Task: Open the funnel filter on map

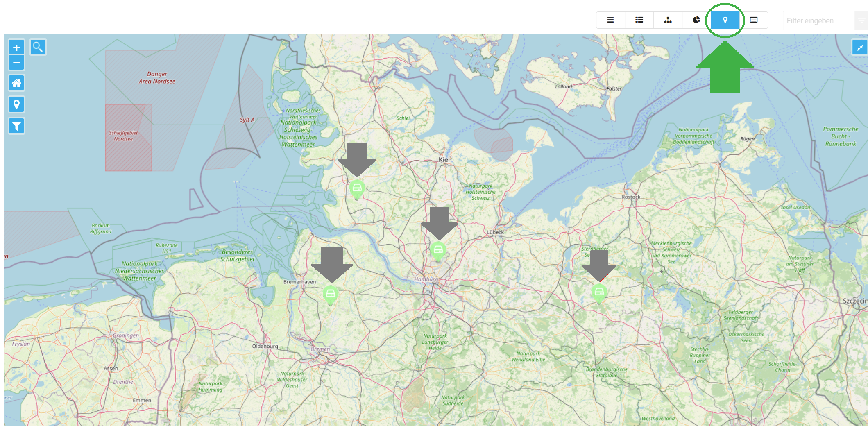Action: pyautogui.click(x=16, y=126)
